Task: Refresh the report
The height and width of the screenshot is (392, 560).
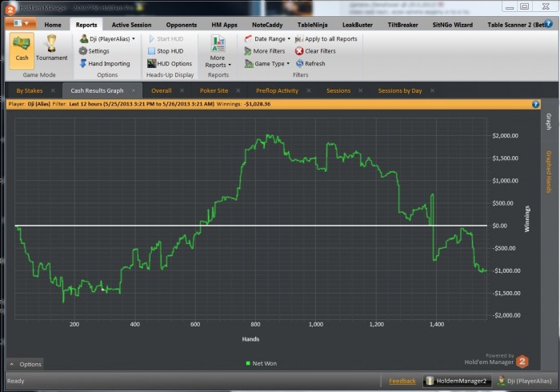Action: tap(310, 63)
